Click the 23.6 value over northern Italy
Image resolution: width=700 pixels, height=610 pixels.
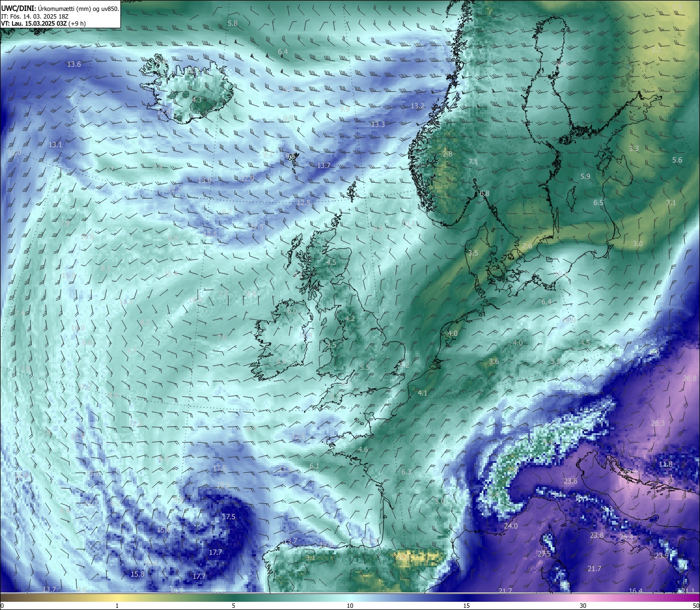570,481
